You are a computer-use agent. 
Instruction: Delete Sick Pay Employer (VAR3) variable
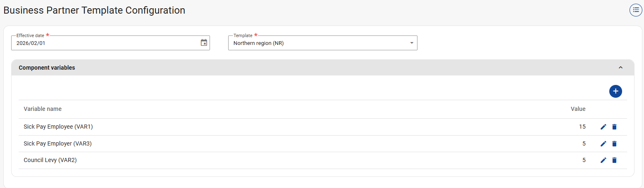pos(614,144)
